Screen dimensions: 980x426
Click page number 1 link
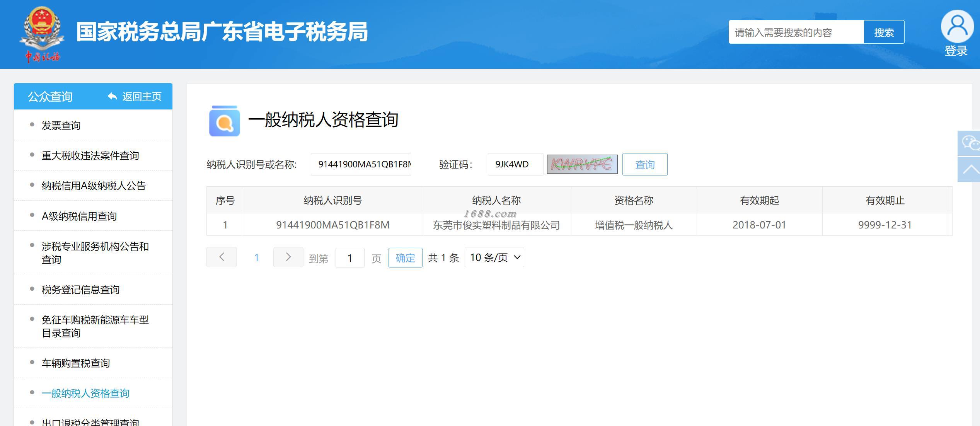256,257
